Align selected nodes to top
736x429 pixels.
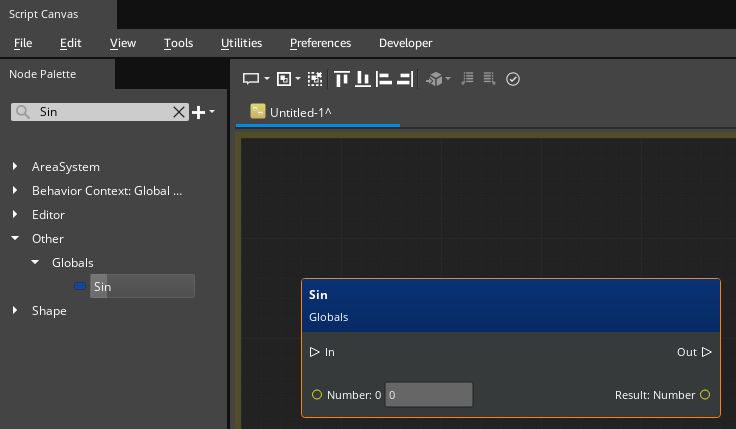point(342,79)
